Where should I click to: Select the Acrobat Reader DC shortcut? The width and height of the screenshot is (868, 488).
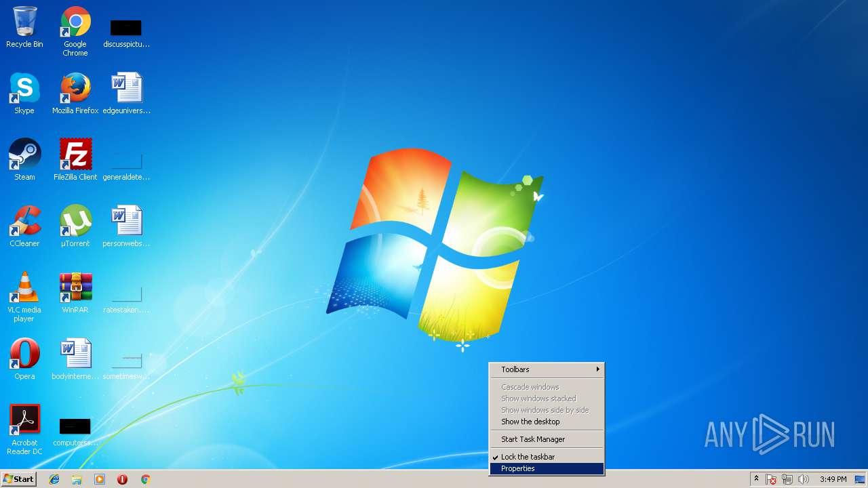(24, 430)
